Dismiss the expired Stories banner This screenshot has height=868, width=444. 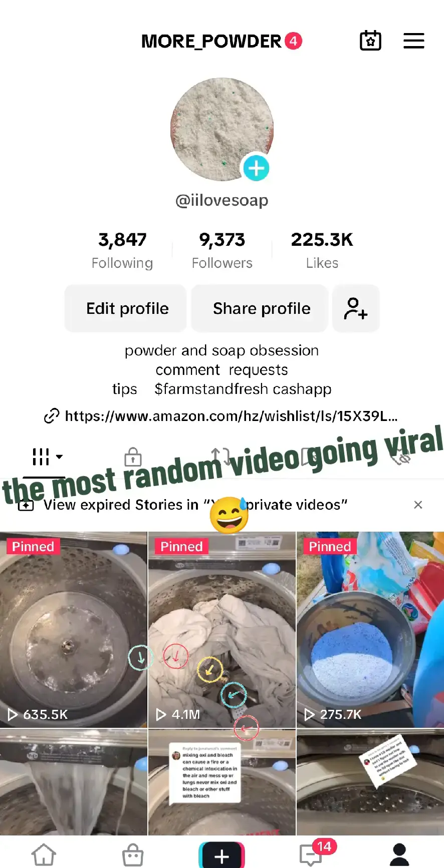[418, 505]
